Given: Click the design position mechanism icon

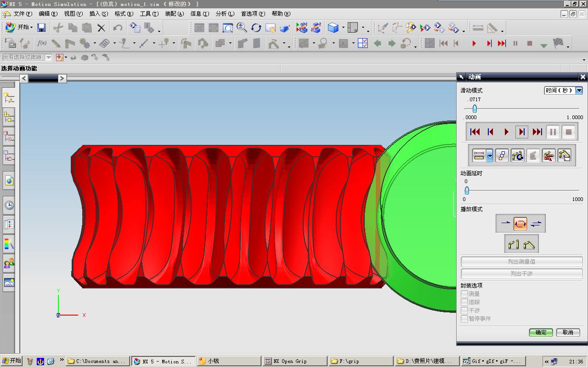Looking at the screenshot, I should (513, 244).
